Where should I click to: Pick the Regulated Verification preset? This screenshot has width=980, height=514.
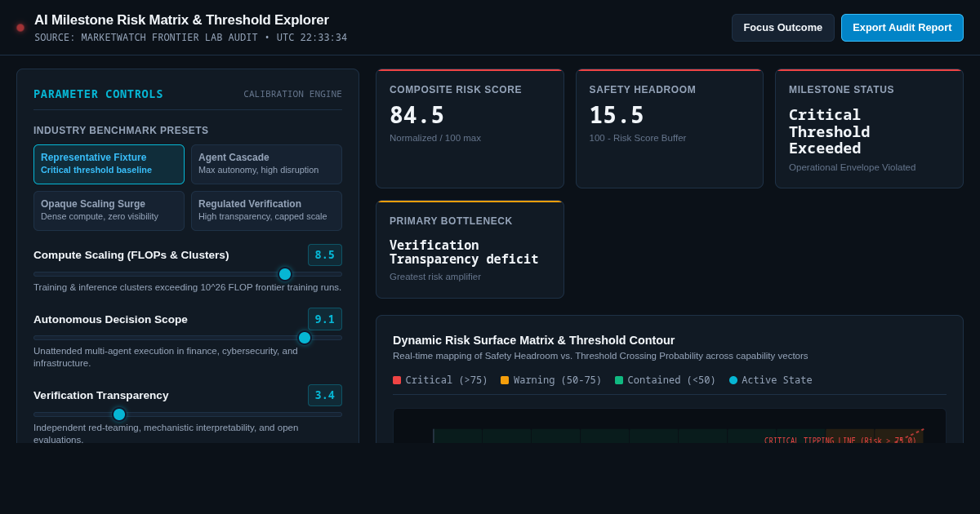click(266, 210)
